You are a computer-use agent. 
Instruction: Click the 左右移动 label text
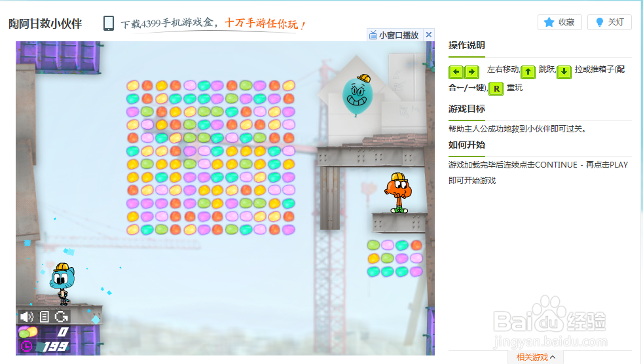[x=503, y=69]
